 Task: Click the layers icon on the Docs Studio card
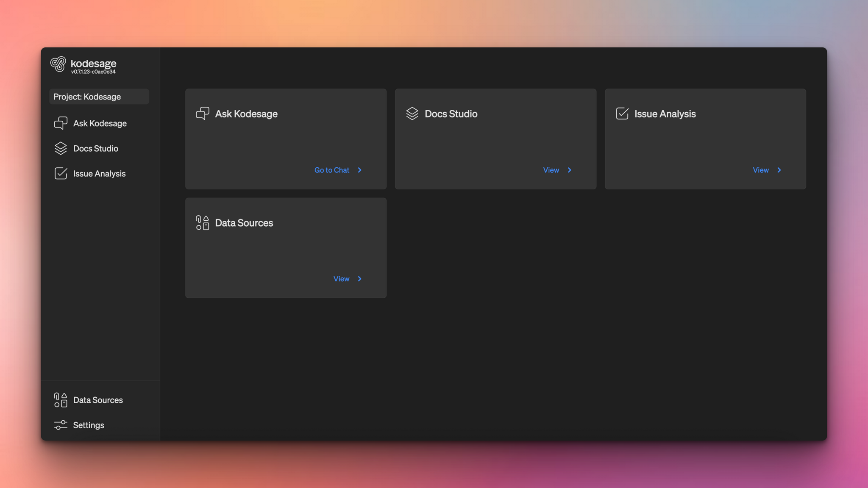pos(412,114)
